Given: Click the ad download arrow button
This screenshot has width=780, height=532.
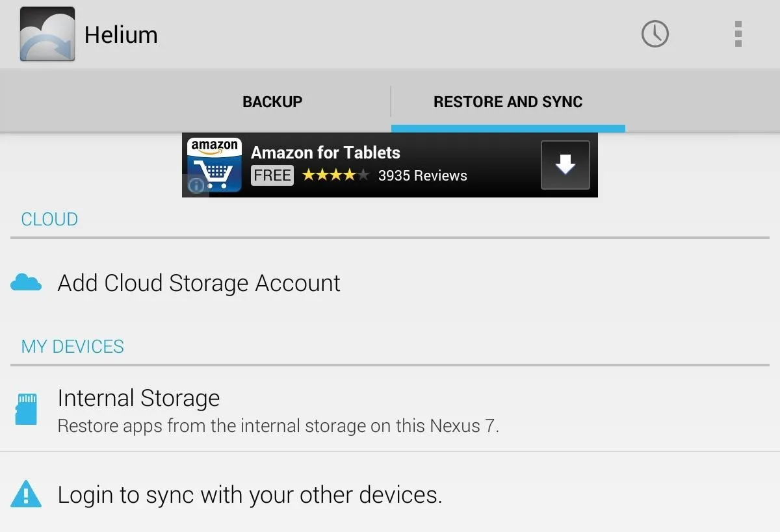Looking at the screenshot, I should click(x=565, y=165).
